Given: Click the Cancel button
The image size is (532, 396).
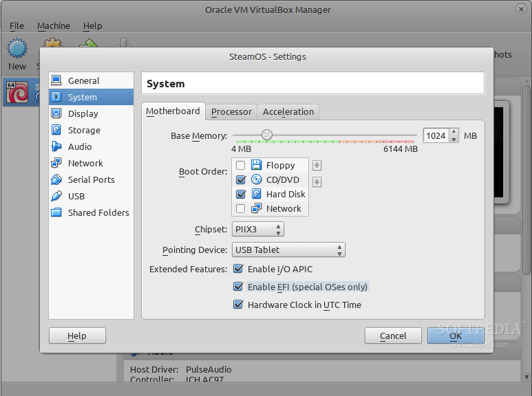Looking at the screenshot, I should point(393,335).
